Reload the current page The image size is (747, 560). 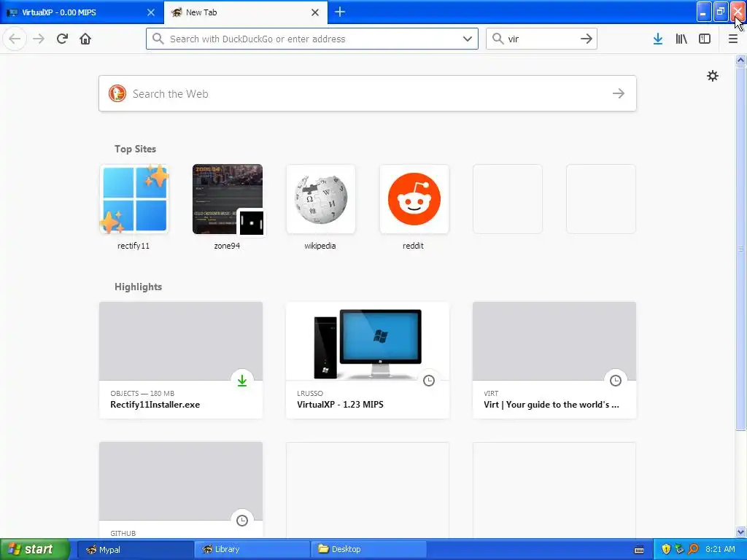62,39
